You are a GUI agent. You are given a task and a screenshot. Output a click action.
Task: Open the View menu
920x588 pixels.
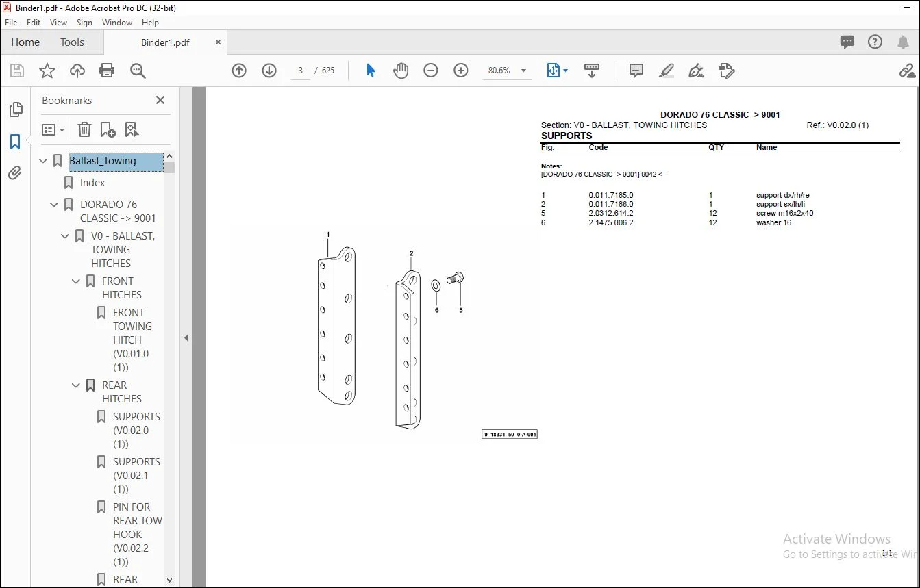click(59, 23)
